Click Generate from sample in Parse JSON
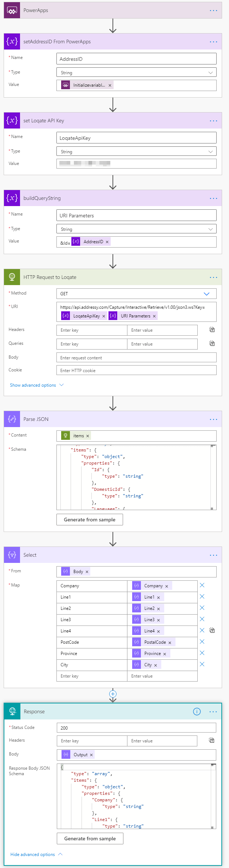This screenshot has width=229, height=868. coord(90,519)
